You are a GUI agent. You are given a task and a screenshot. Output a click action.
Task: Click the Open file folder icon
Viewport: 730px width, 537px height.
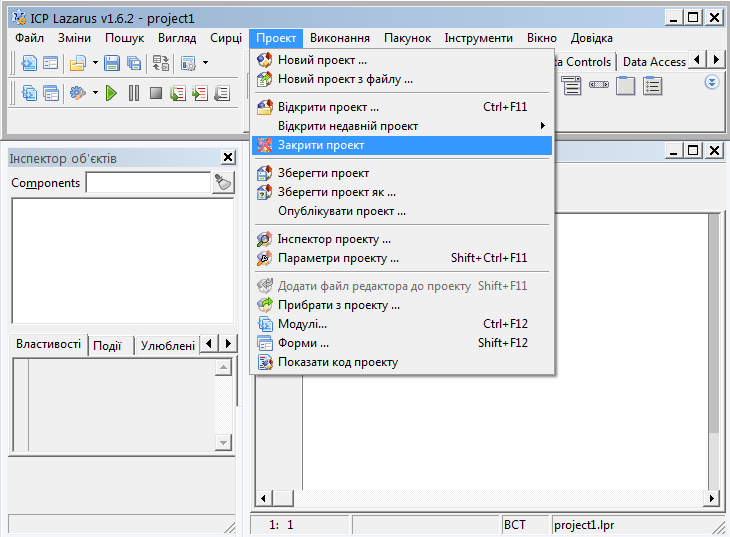[x=78, y=62]
